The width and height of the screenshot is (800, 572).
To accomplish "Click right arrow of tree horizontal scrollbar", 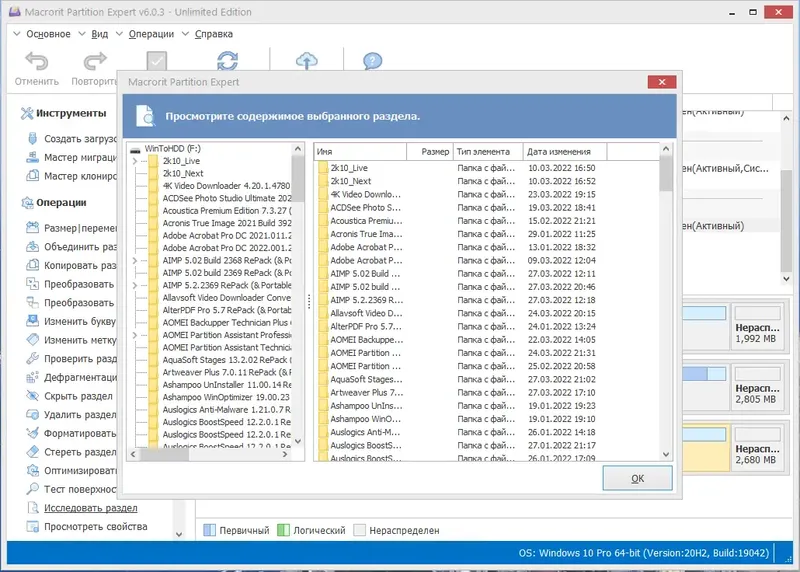I will 285,454.
